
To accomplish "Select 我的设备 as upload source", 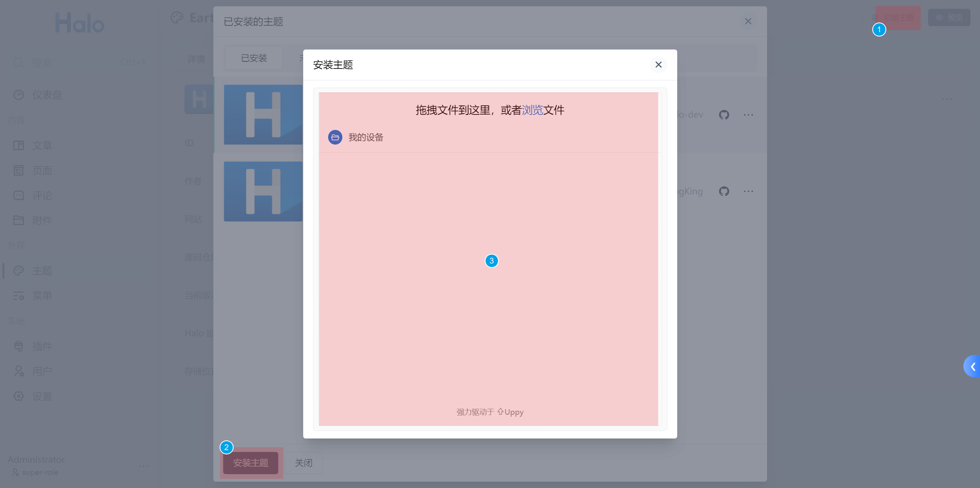I will pos(356,137).
